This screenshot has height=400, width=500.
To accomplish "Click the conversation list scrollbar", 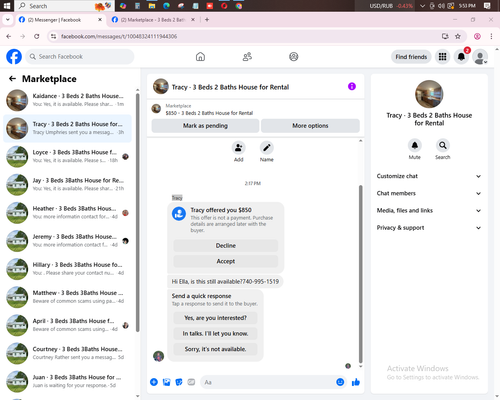I will pyautogui.click(x=138, y=213).
